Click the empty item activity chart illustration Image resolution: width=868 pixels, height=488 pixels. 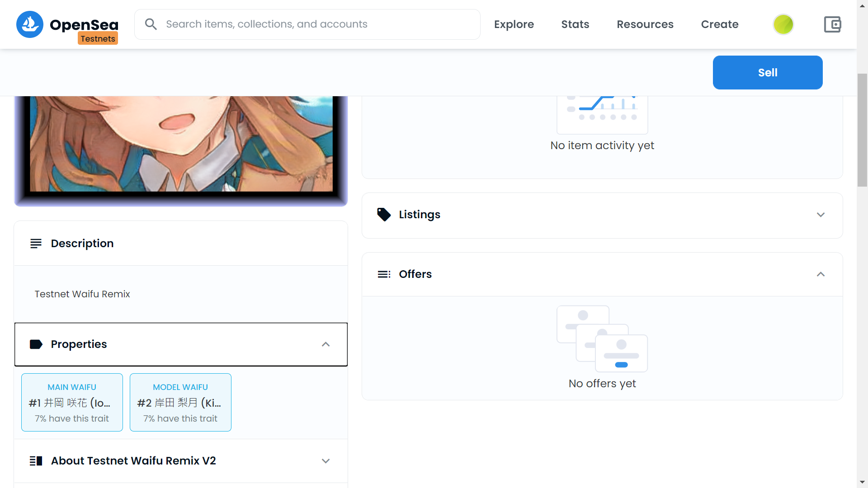[x=602, y=115]
